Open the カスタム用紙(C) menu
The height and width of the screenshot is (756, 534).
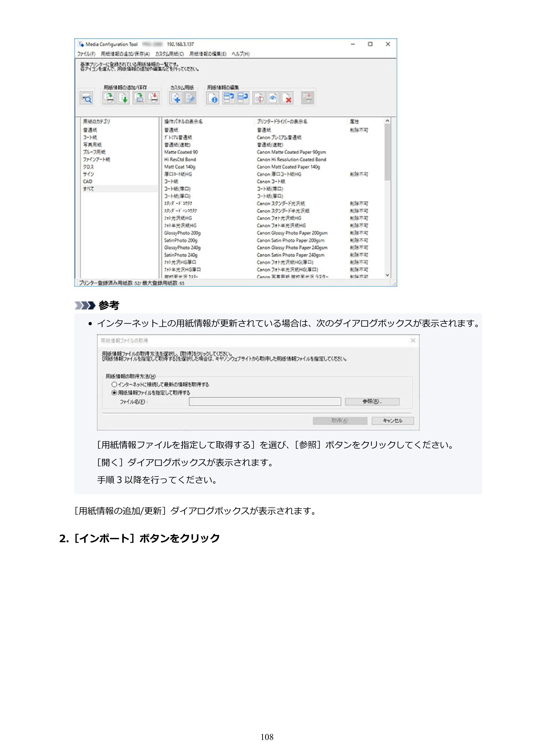(170, 54)
